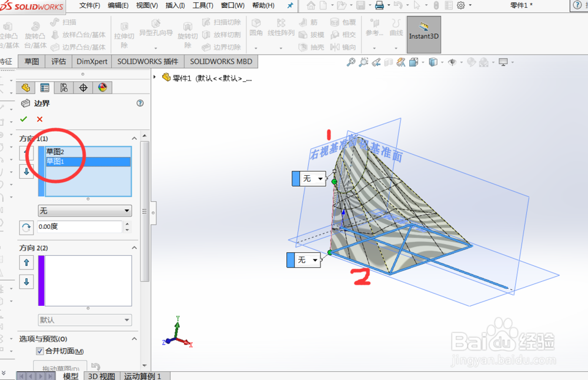Switch to 评估 ribbon tab
Screen dimensions: 588x380
coord(58,62)
